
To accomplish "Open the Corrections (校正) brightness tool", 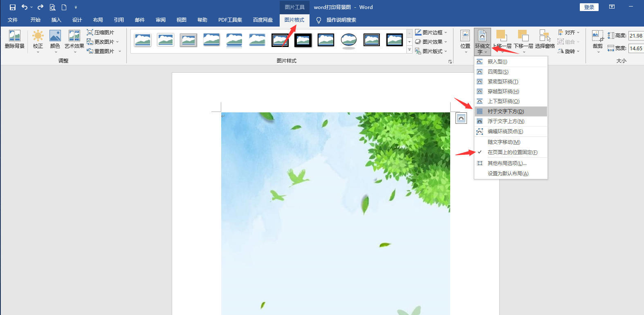I will tap(38, 36).
